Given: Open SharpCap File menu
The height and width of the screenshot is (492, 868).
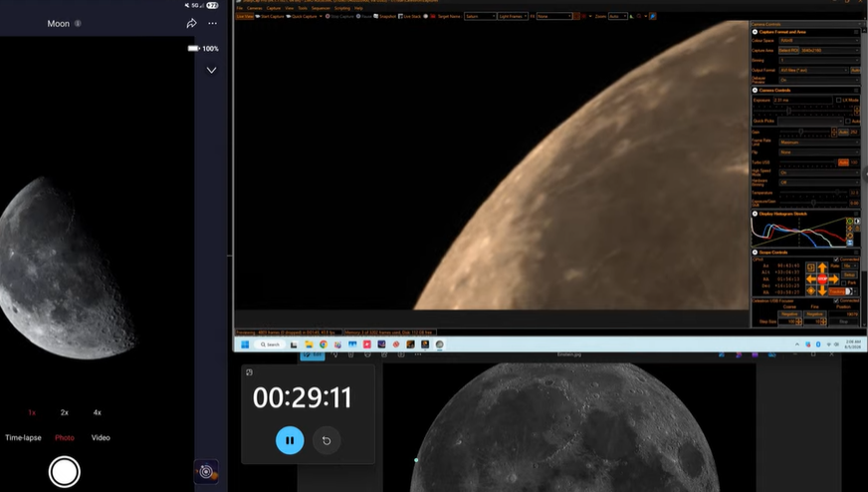Looking at the screenshot, I should point(240,8).
